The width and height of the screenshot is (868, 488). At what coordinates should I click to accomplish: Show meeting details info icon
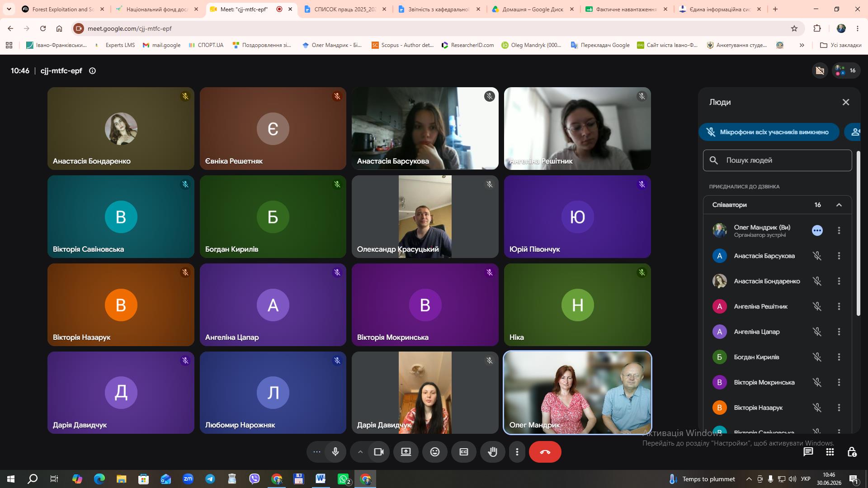coord(92,70)
